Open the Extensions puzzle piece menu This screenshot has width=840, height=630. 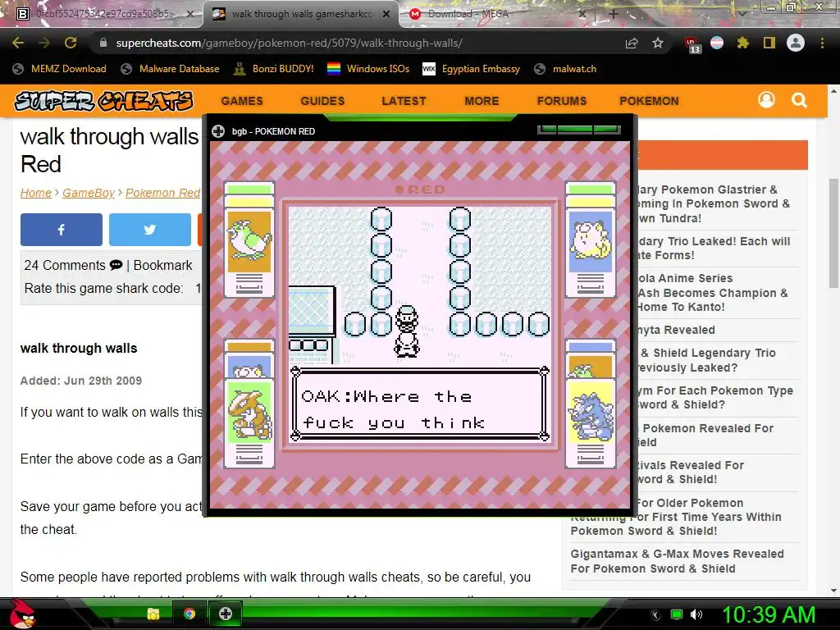click(x=742, y=43)
